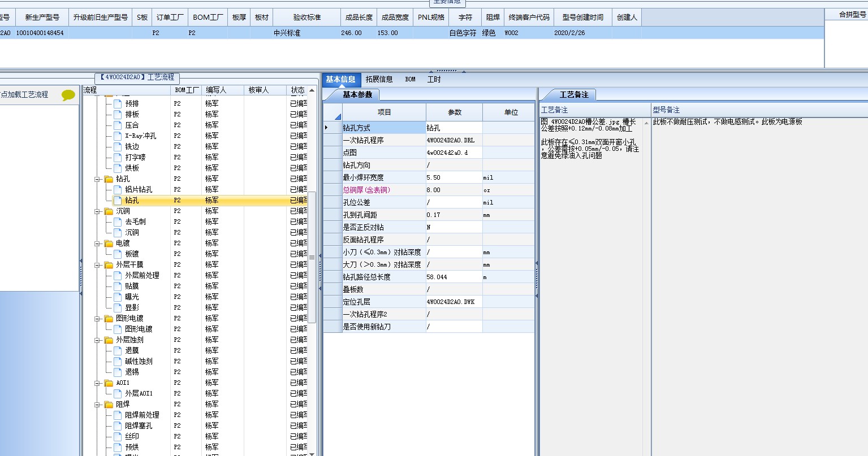Screen dimensions: 868x456
Task: Click the folder icon of 外层蚀刻 group
Action: tap(109, 340)
